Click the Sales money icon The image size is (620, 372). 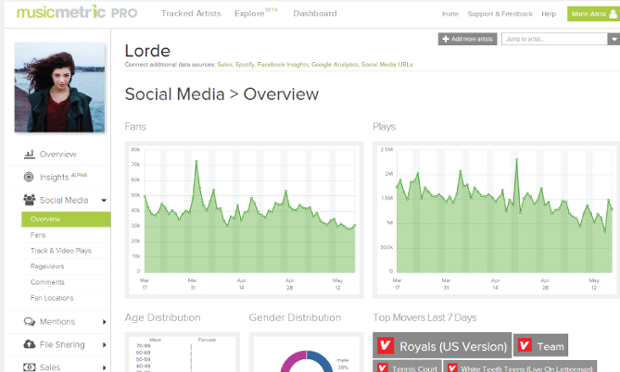(x=29, y=367)
